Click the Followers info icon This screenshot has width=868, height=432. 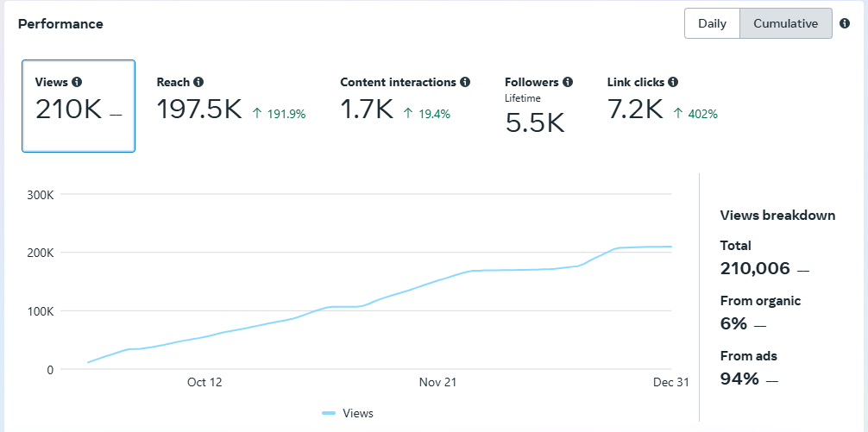point(568,82)
